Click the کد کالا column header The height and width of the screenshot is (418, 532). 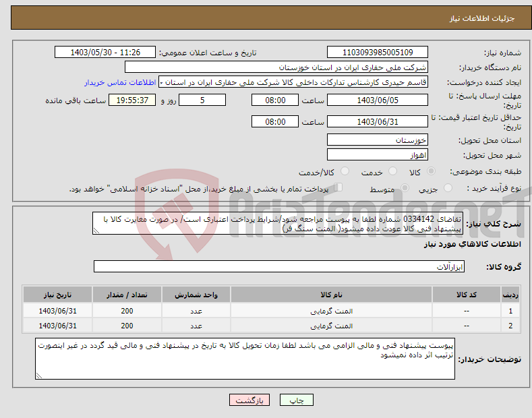click(x=467, y=295)
